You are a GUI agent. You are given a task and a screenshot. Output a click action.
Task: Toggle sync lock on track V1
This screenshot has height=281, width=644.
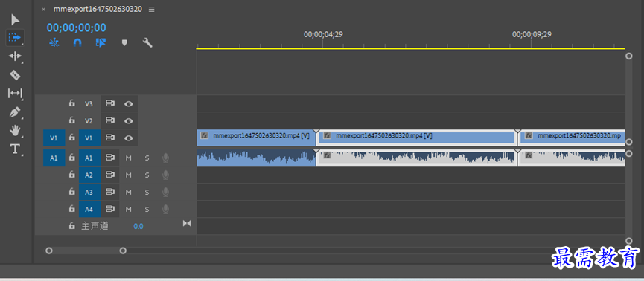(x=110, y=138)
